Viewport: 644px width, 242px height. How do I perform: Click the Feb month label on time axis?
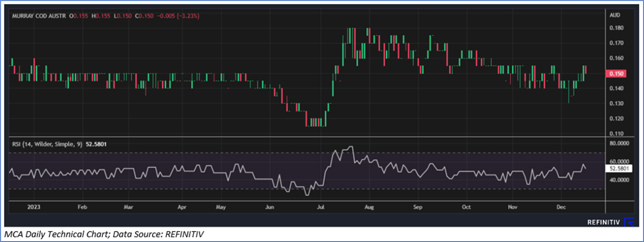(82, 207)
